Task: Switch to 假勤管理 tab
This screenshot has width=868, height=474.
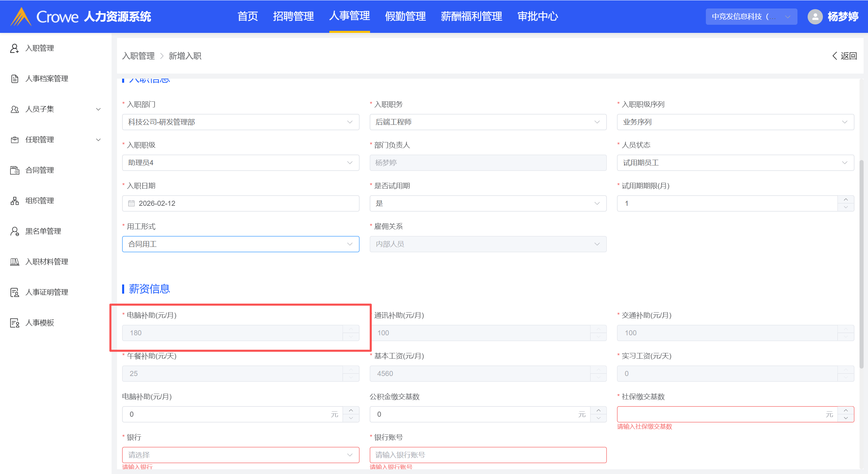Action: point(405,16)
